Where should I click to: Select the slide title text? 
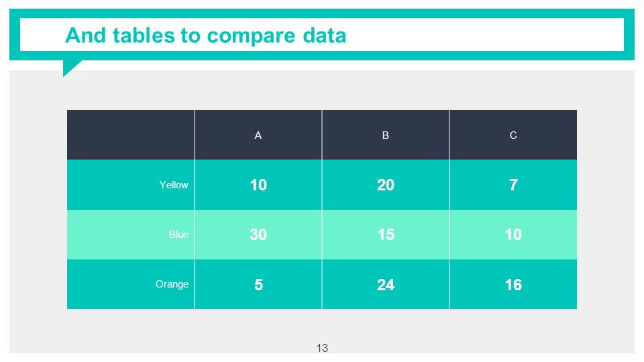205,36
